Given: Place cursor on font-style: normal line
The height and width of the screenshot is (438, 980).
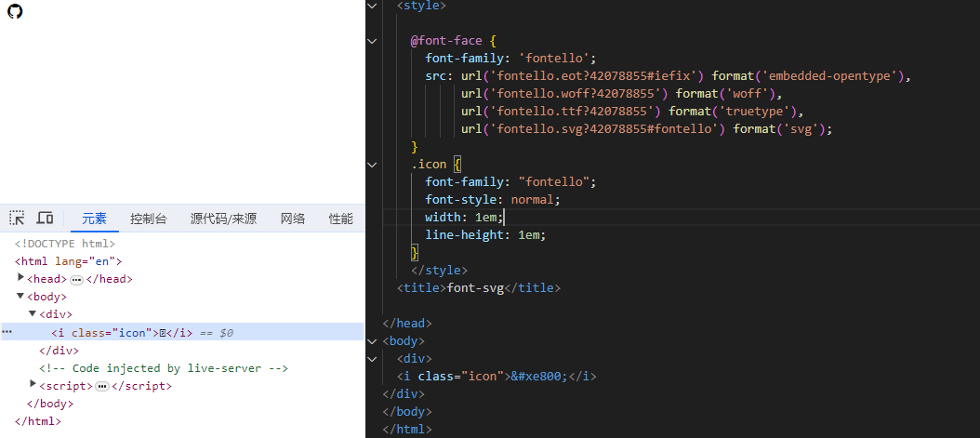Looking at the screenshot, I should 493,200.
